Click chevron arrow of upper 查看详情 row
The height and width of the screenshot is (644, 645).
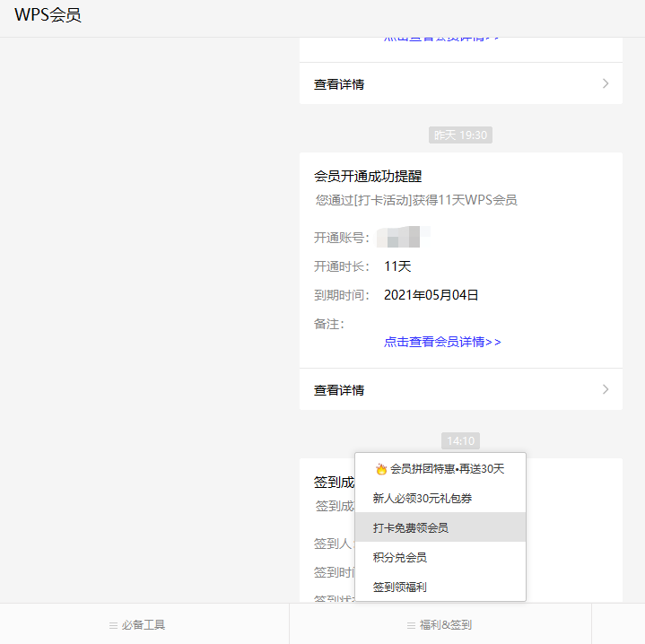(606, 83)
